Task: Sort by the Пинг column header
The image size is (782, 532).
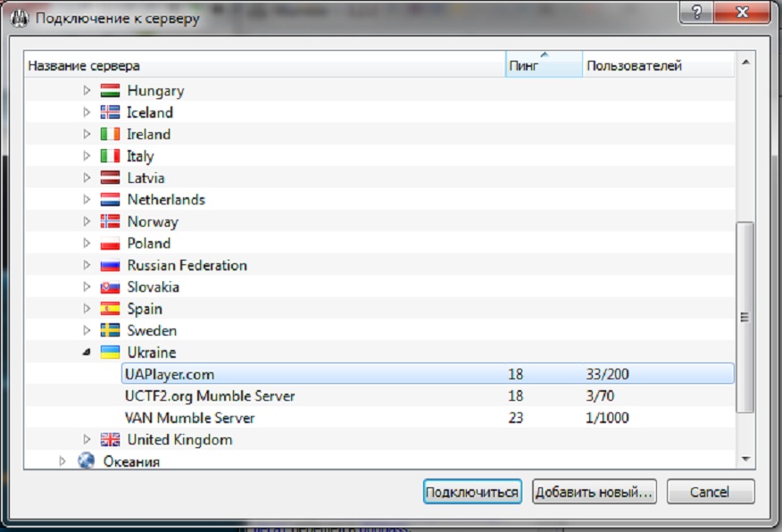Action: [x=544, y=64]
